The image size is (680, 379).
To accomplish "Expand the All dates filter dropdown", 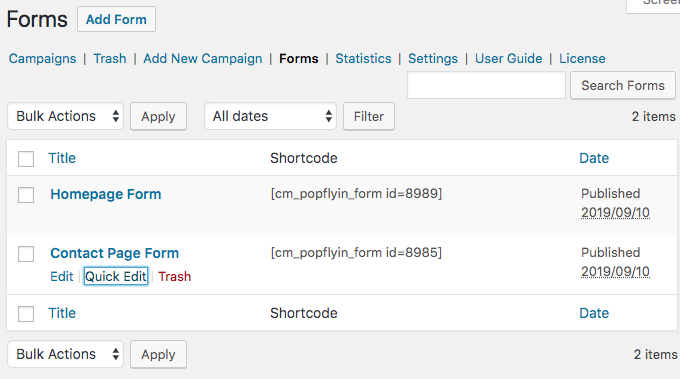I will pos(270,116).
